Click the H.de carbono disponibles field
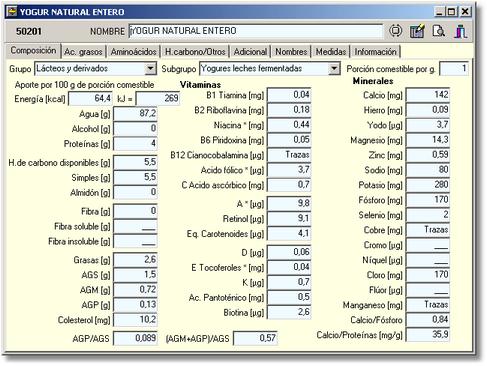 coord(135,162)
